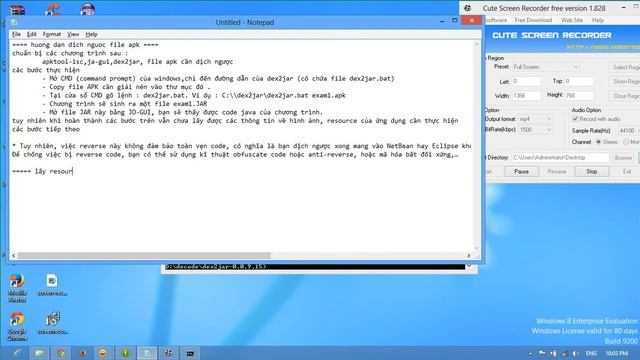This screenshot has height=360, width=640.
Task: Click the Top coordinate input field
Action: [579, 81]
